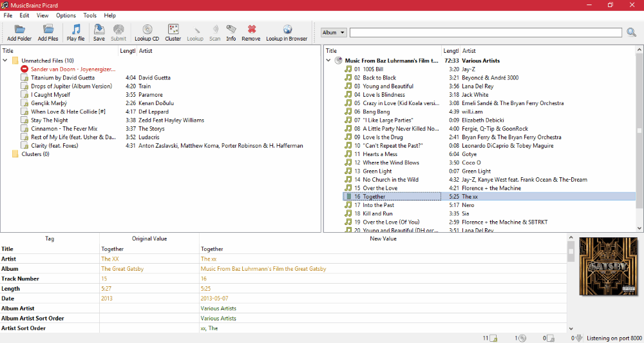Collapse the Unmatched Files tree node
This screenshot has width=644, height=343.
coord(5,61)
